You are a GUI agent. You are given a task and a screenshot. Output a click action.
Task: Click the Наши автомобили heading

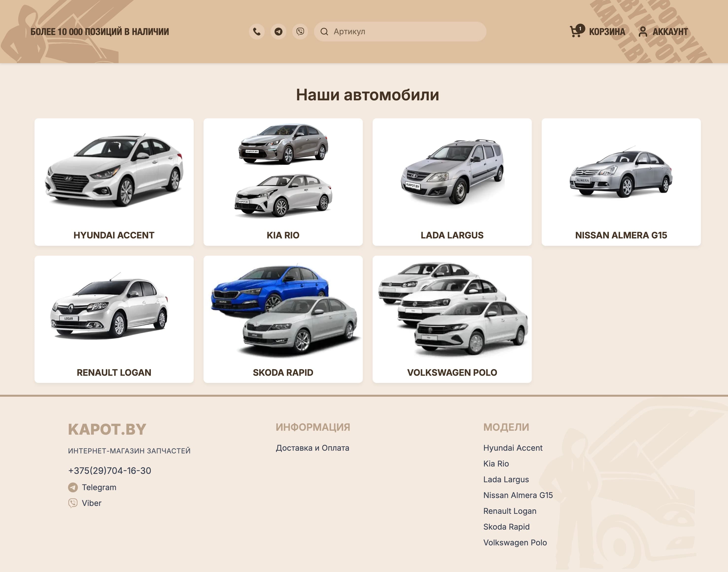367,95
